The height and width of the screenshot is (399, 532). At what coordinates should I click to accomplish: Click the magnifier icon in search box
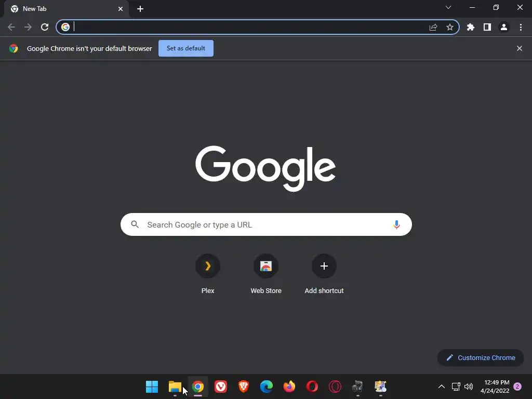tap(135, 224)
